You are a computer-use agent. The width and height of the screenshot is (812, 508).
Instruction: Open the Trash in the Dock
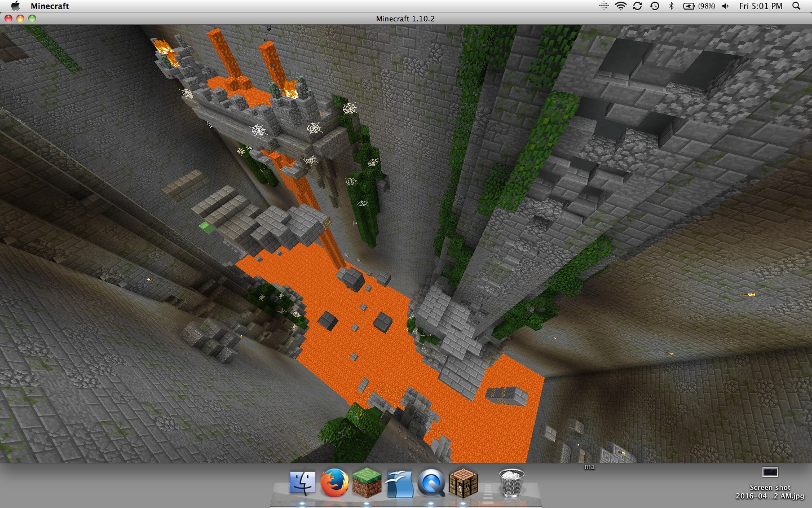click(x=511, y=484)
